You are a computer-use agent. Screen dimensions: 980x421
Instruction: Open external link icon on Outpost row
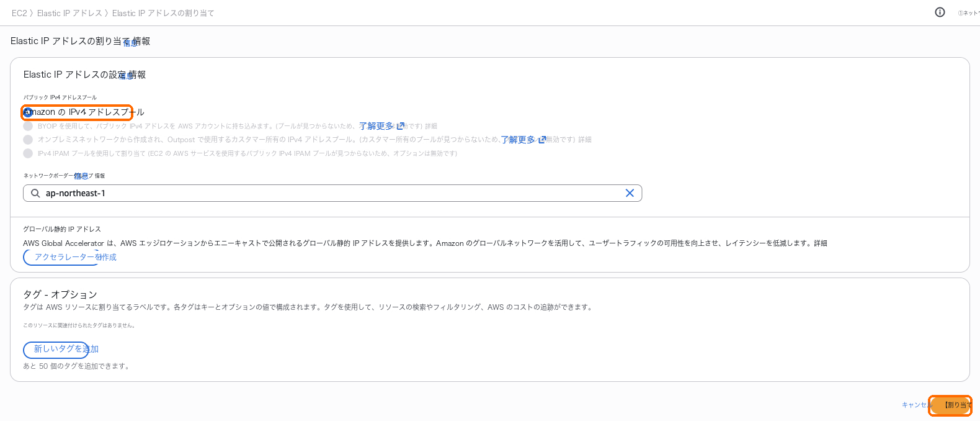click(x=542, y=140)
